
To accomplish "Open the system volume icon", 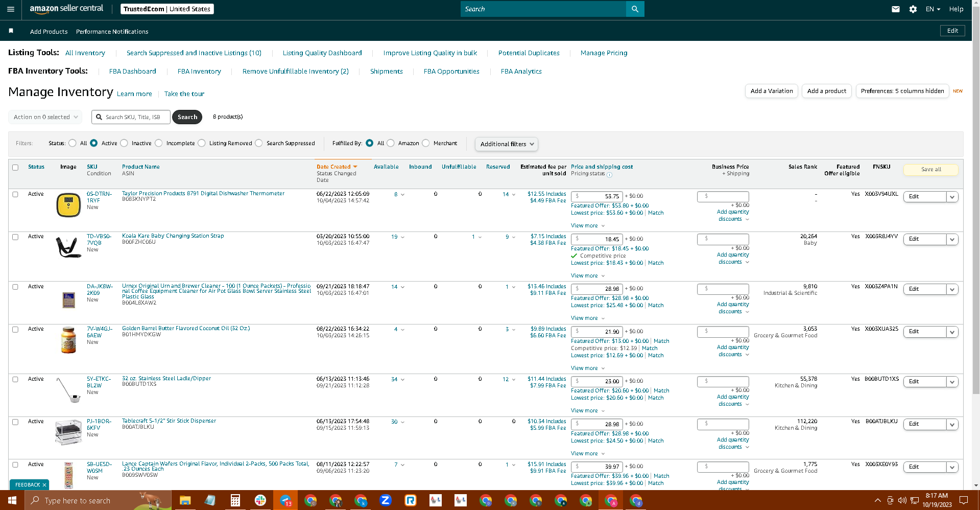I will tap(902, 500).
